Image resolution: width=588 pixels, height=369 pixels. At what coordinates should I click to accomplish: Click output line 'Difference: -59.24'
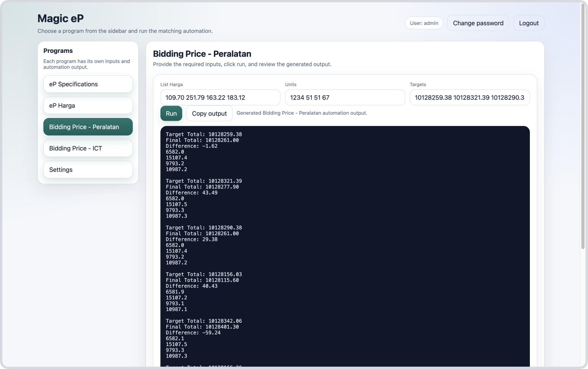193,333
